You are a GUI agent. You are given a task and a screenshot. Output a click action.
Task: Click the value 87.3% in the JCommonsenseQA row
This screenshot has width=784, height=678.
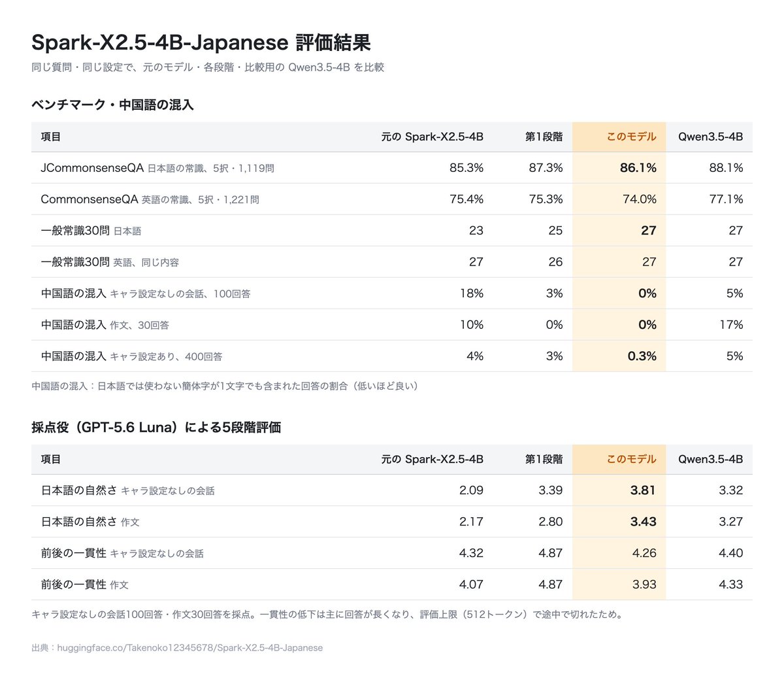(546, 168)
